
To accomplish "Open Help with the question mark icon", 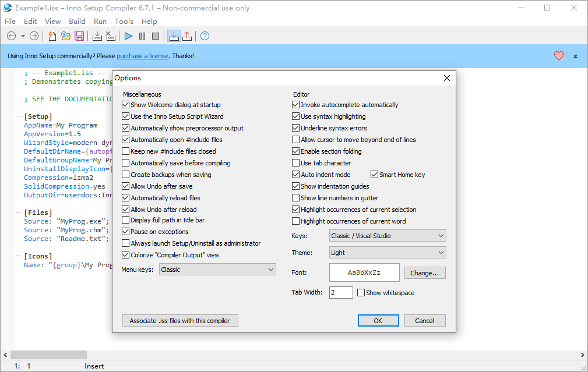I will pyautogui.click(x=205, y=36).
